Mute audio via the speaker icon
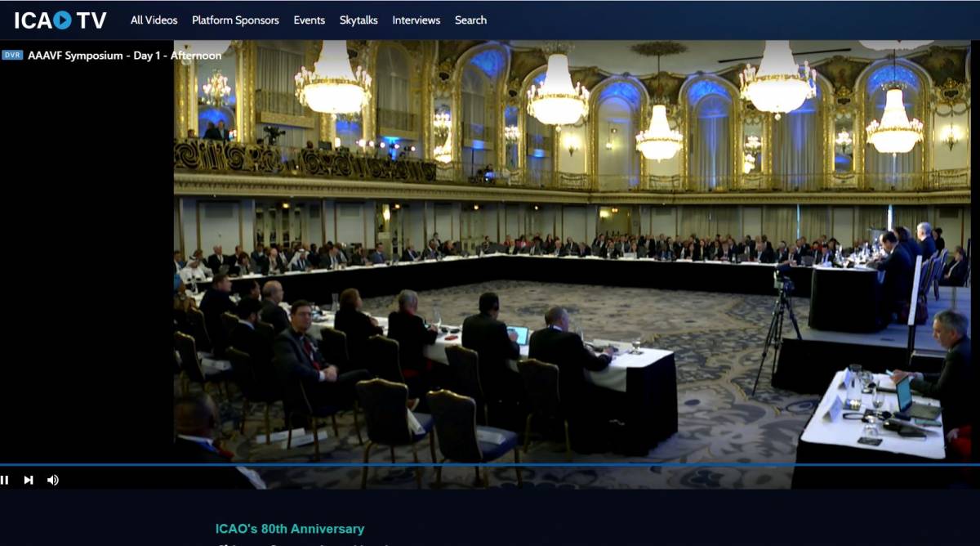This screenshot has height=546, width=980. click(x=53, y=480)
